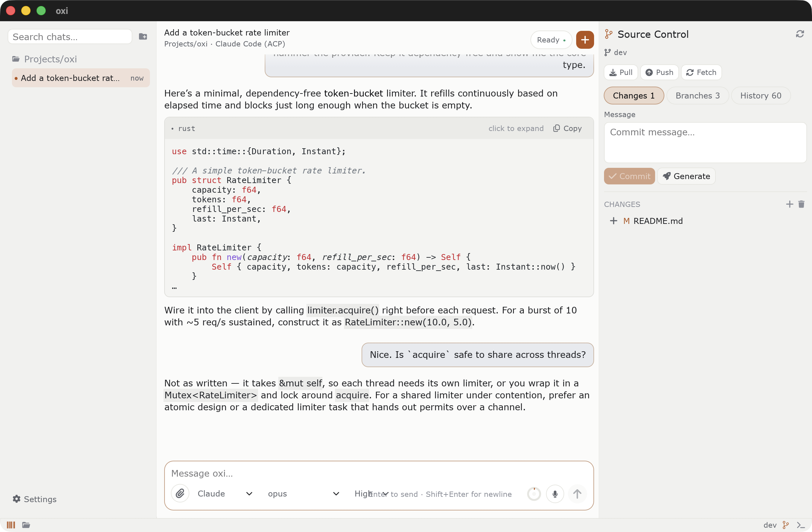
Task: Toggle the sidebar panel in the status bar
Action: [11, 524]
